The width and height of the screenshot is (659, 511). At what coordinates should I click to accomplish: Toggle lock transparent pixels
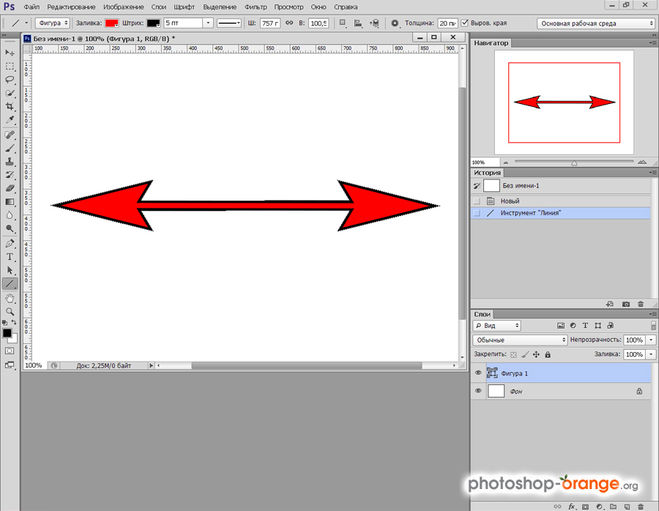[513, 355]
